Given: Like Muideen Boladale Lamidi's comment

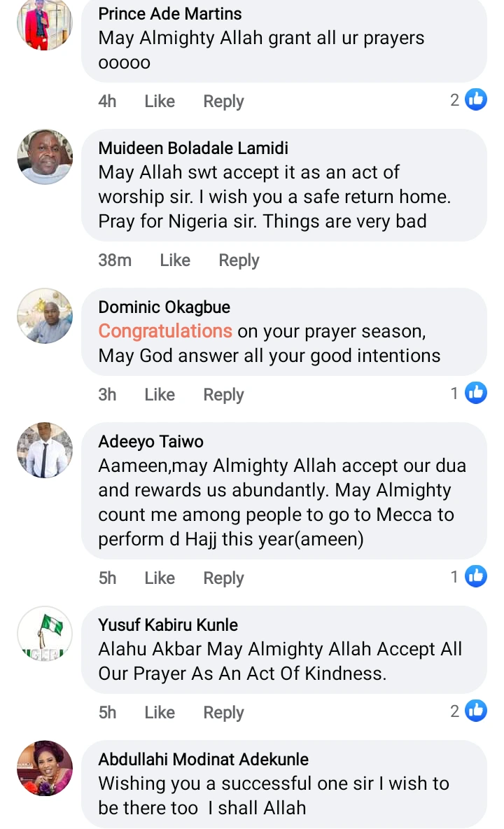Looking at the screenshot, I should 175,260.
